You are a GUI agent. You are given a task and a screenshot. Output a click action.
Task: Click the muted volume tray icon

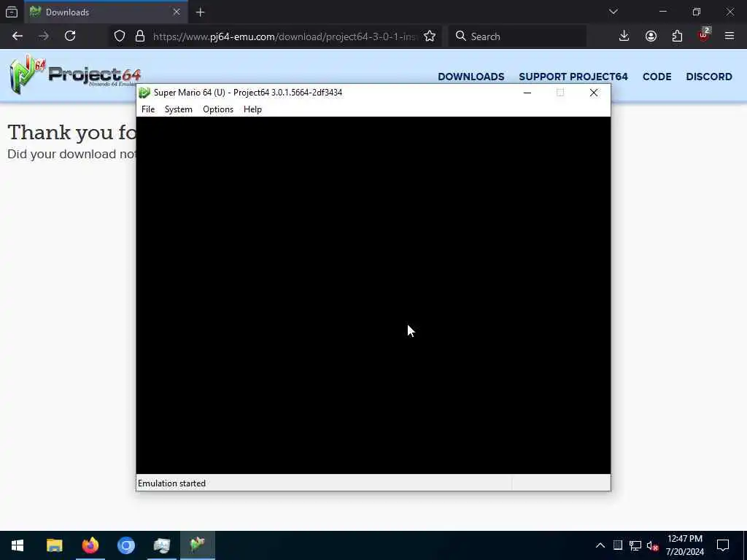653,545
